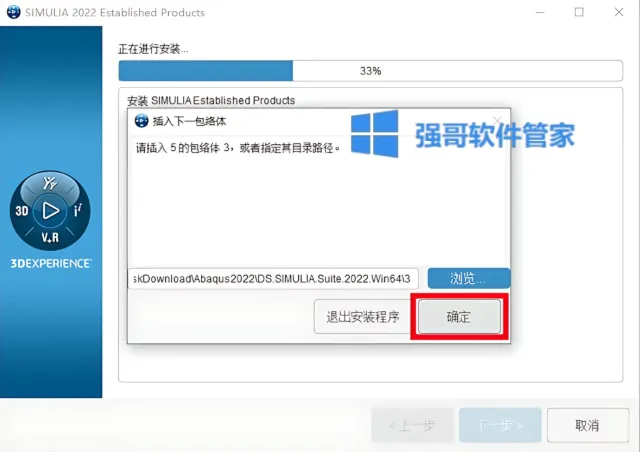Select the i quadrant of the compass
The height and width of the screenshot is (452, 641).
[78, 210]
